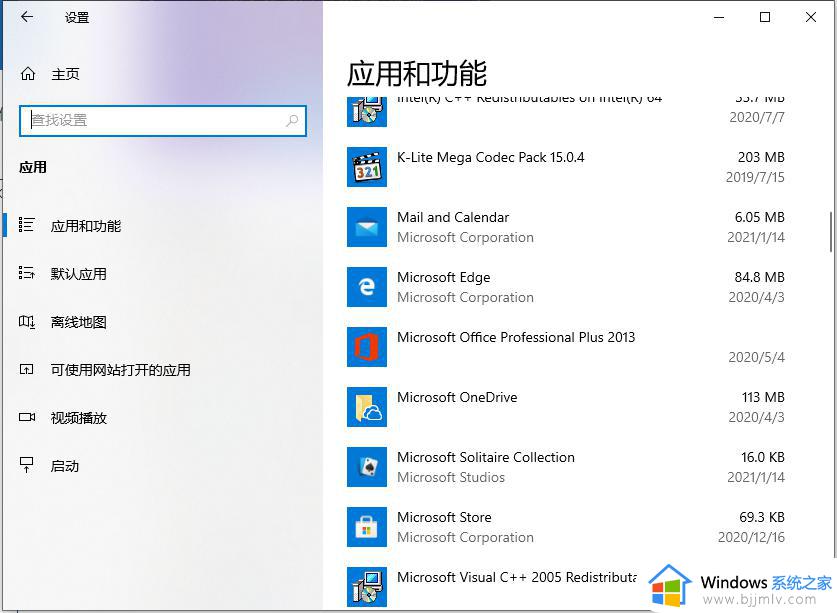Click the 203 MB size value
Image resolution: width=837 pixels, height=613 pixels.
[x=761, y=157]
